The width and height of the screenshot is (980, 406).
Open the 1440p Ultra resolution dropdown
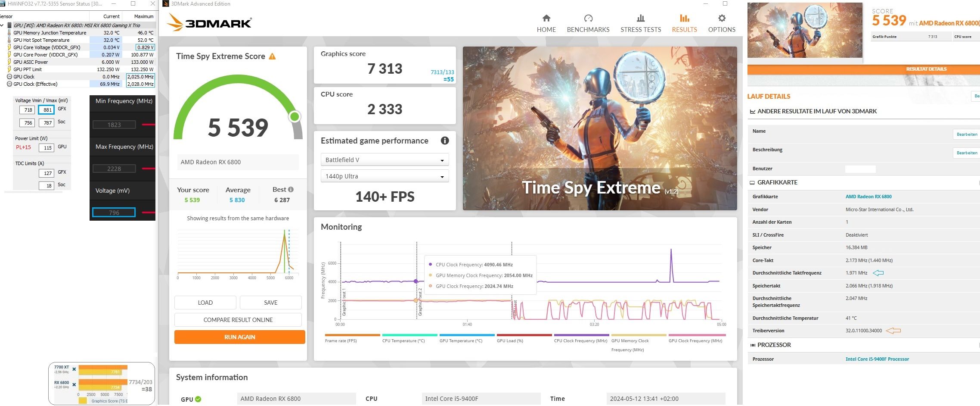[x=385, y=176]
